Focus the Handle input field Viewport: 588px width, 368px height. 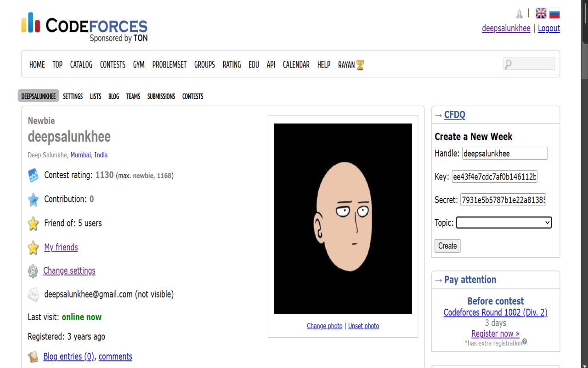(505, 153)
